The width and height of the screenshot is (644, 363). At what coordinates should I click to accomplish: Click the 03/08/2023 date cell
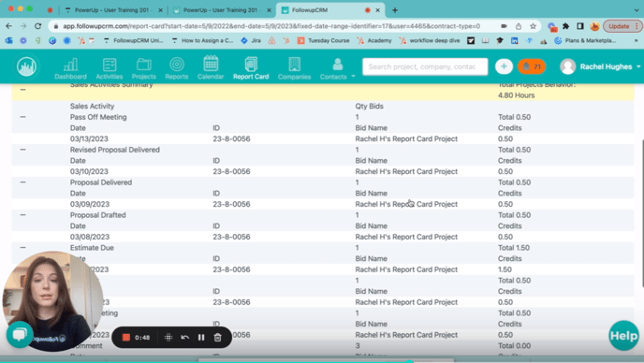(89, 237)
